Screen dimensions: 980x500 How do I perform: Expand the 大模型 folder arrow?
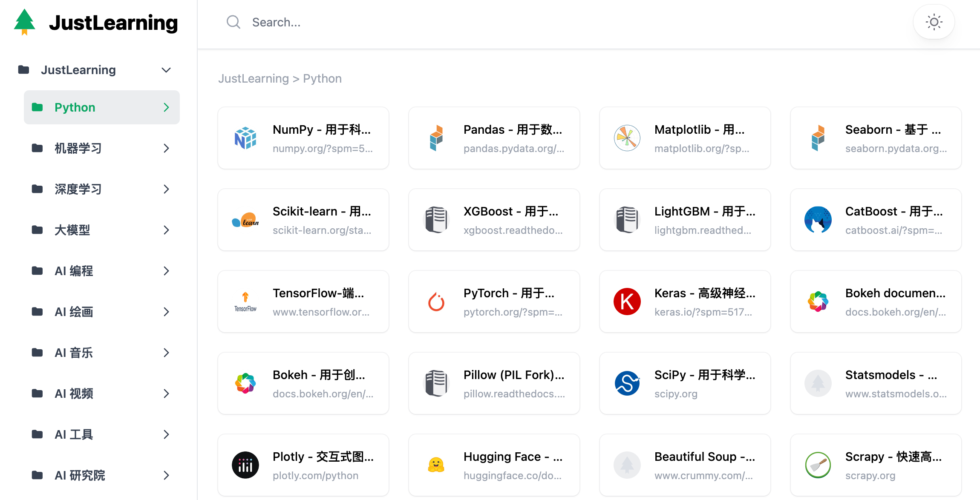(x=166, y=230)
